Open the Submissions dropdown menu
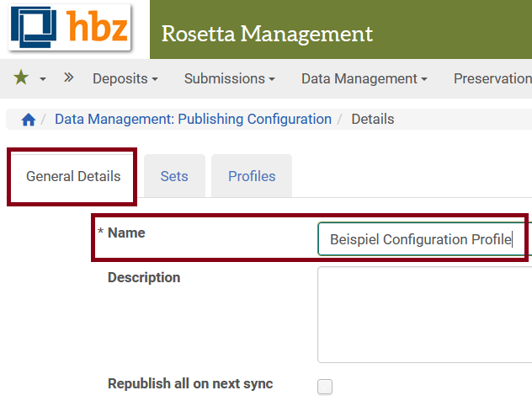This screenshot has width=532, height=401. tap(229, 78)
